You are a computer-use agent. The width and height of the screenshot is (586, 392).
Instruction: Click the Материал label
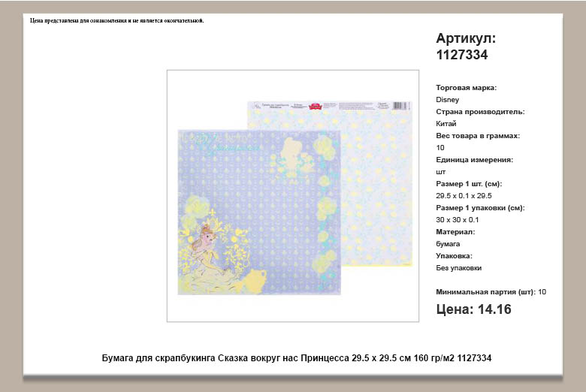tap(455, 232)
